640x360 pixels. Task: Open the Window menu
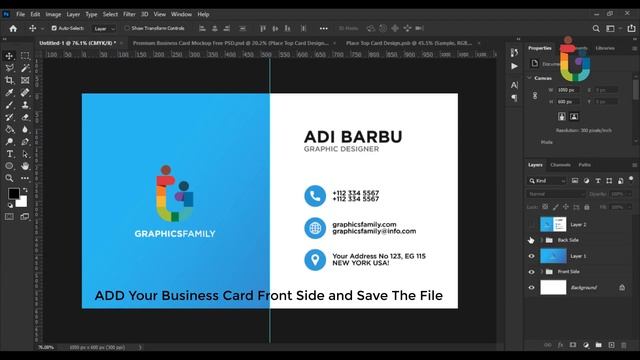181,14
